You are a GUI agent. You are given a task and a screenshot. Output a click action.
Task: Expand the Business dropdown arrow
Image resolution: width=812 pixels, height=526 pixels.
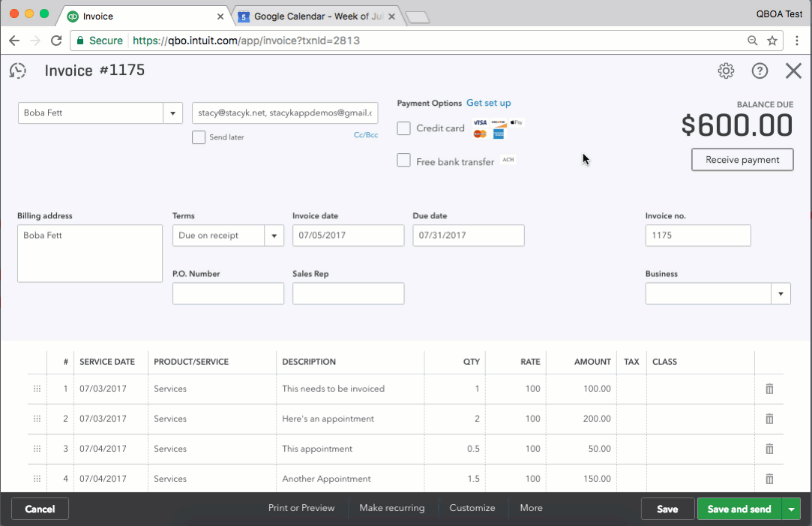pos(781,294)
